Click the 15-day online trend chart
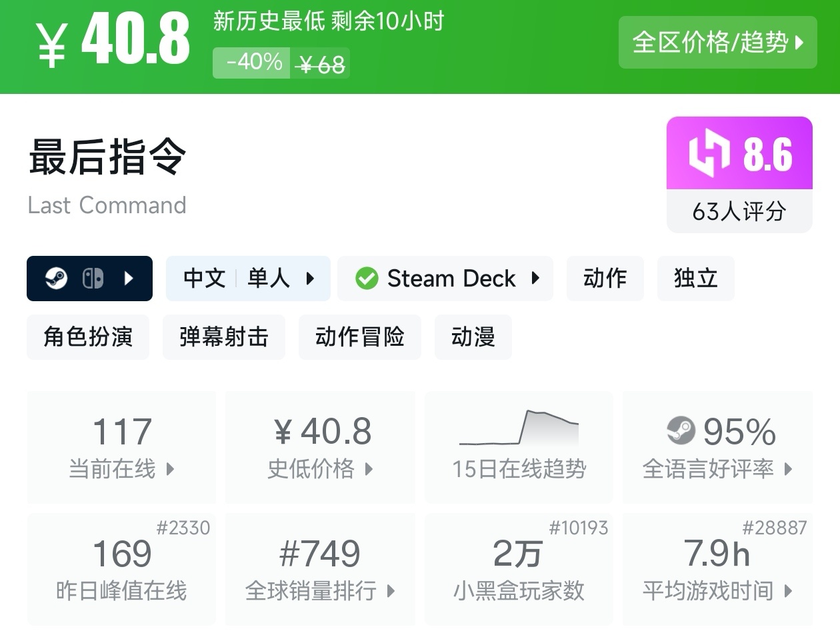 (x=519, y=428)
